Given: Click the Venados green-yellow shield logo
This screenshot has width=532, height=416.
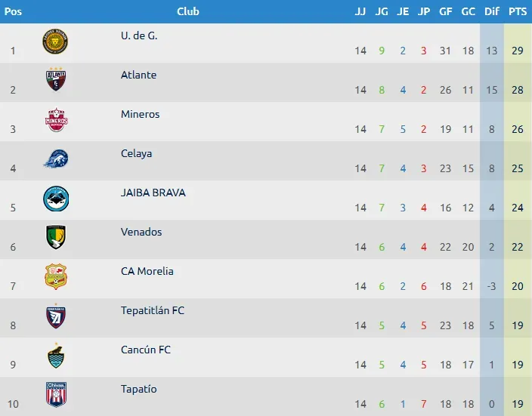Looking at the screenshot, I should point(56,237).
